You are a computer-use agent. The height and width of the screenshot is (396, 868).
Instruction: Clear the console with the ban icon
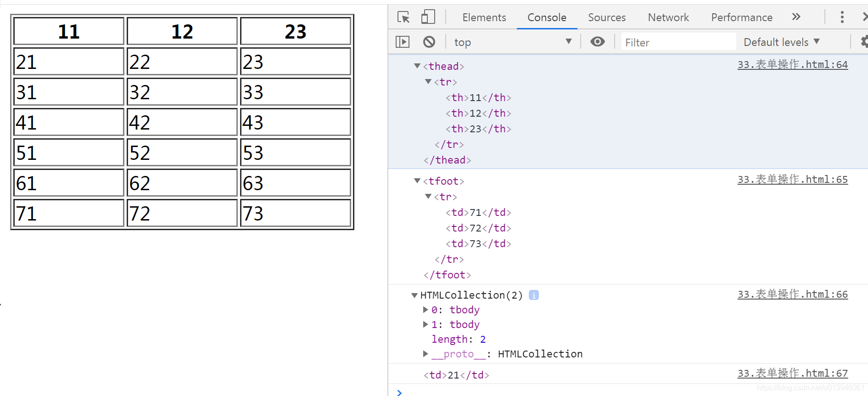pos(429,42)
